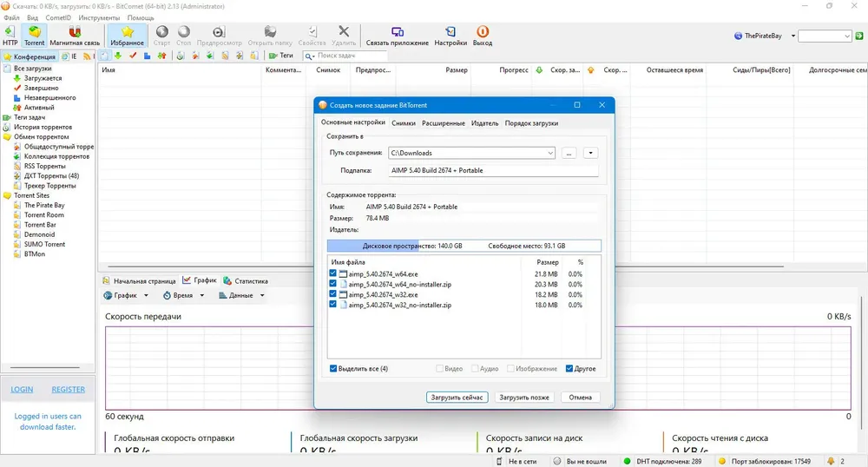Click the Torrent toolbar button
Screen dimensions: 868x467
(x=34, y=36)
